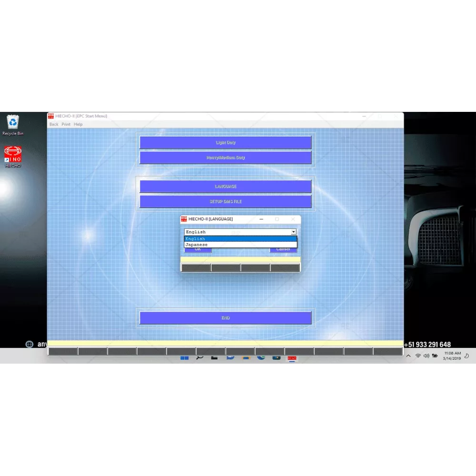476x476 pixels.
Task: Click the battery status tray icon
Action: [x=435, y=356]
